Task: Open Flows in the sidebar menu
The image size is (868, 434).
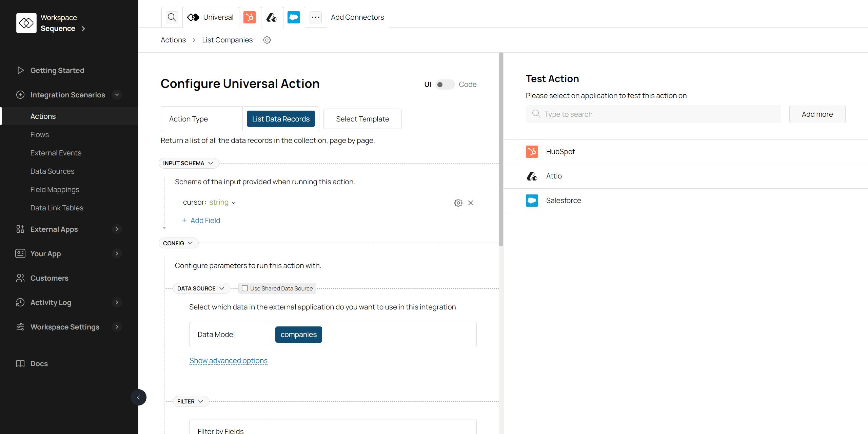Action: click(40, 135)
